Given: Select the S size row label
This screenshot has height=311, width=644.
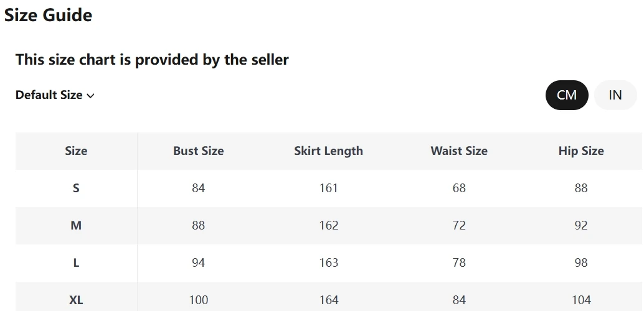Looking at the screenshot, I should 76,188.
